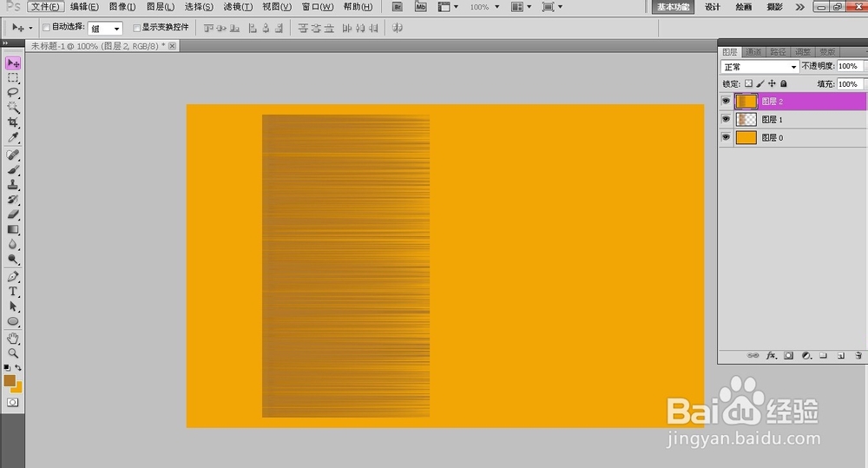Select the Rectangular Marquee tool

tap(13, 78)
